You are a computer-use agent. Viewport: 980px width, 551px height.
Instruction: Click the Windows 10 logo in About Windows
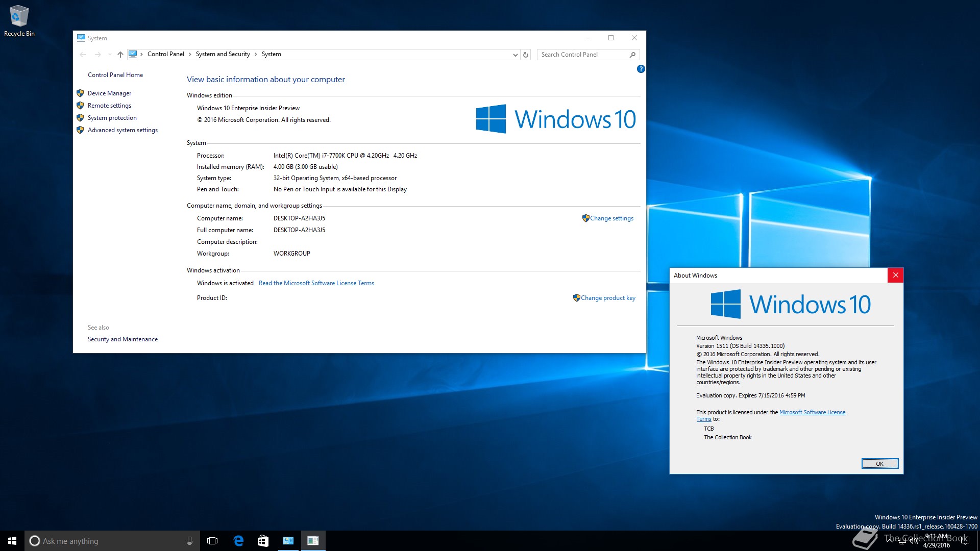[791, 305]
